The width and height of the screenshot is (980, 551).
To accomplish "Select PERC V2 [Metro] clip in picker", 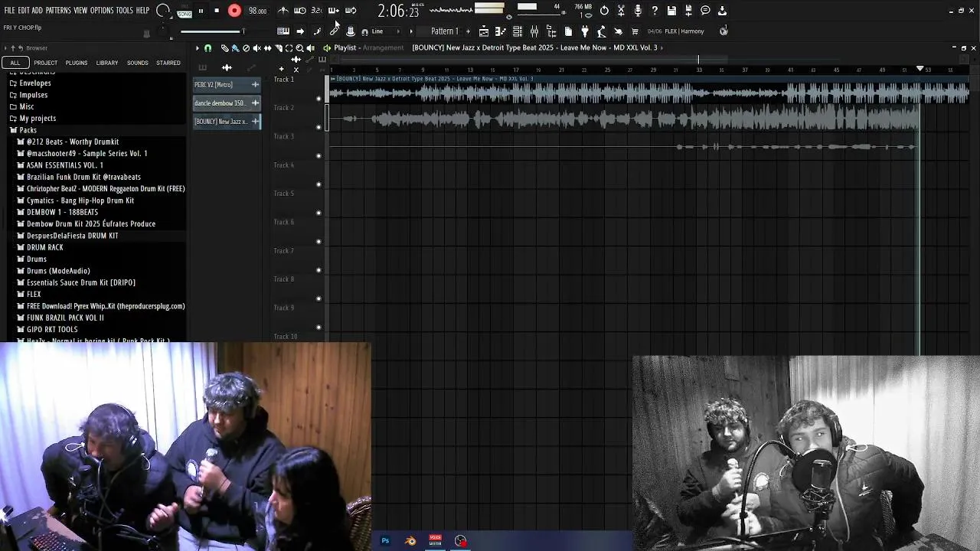I will [x=227, y=85].
